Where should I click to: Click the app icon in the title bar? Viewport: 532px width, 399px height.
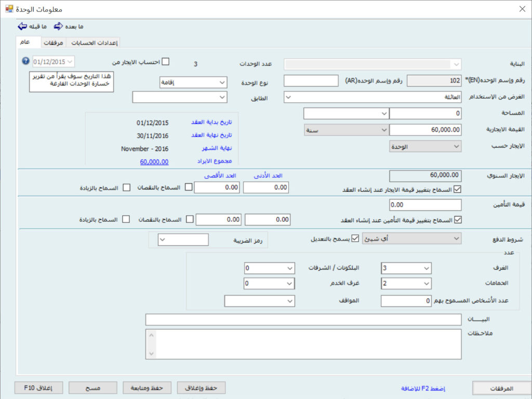[x=9, y=8]
